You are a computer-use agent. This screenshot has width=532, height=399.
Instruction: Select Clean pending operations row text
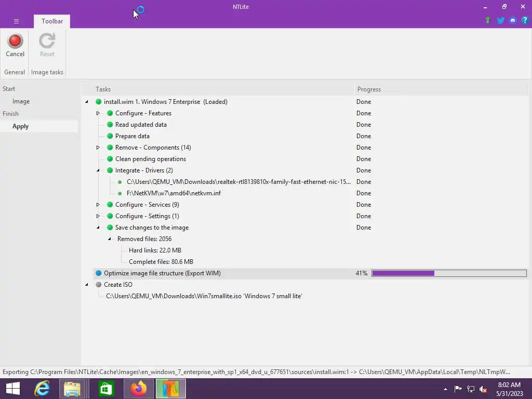tap(151, 159)
